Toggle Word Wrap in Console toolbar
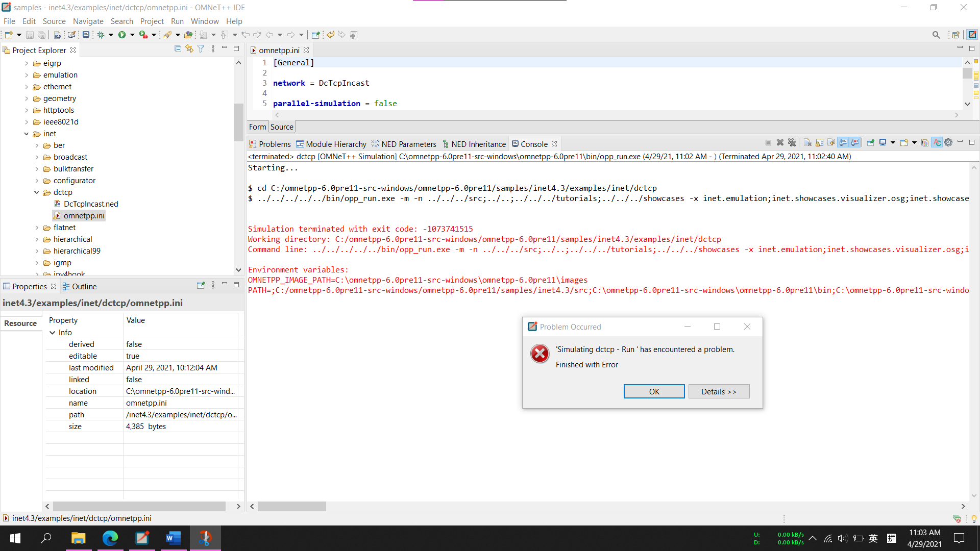Image resolution: width=980 pixels, height=551 pixels. click(831, 142)
